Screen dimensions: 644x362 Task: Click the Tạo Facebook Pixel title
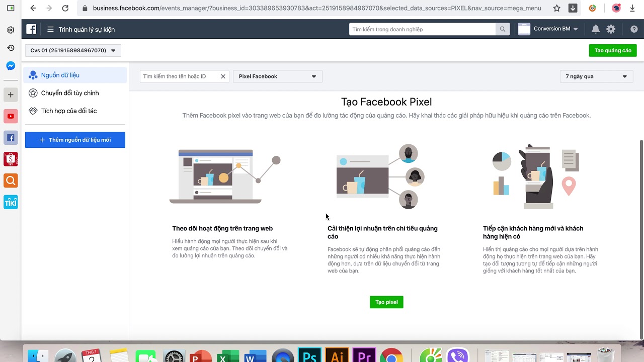pyautogui.click(x=386, y=102)
